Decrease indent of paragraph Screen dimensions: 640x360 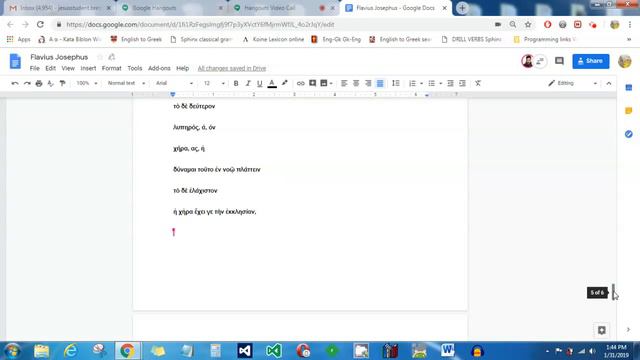point(450,83)
